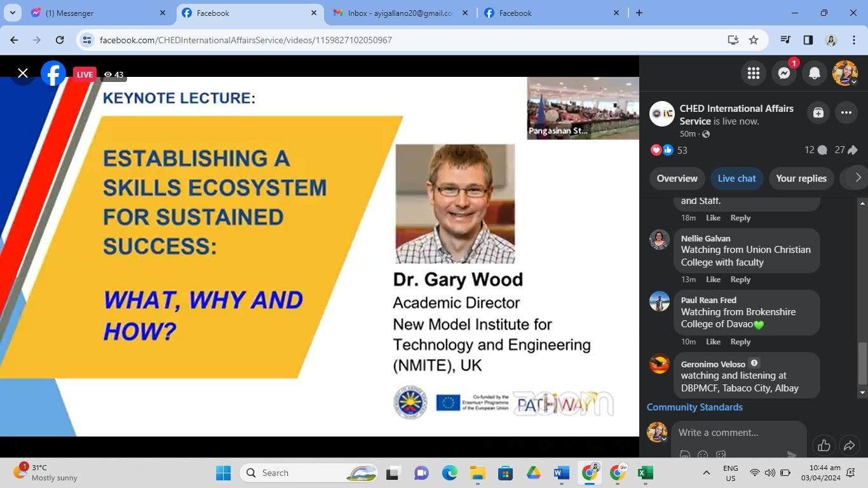
Task: Open the Community Standards link
Action: click(x=695, y=407)
